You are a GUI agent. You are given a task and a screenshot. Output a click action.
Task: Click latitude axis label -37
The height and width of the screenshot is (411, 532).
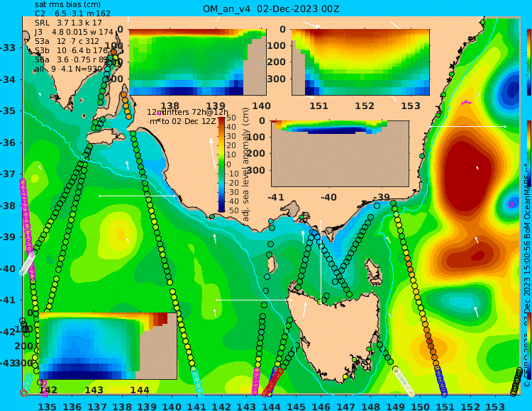(x=8, y=174)
